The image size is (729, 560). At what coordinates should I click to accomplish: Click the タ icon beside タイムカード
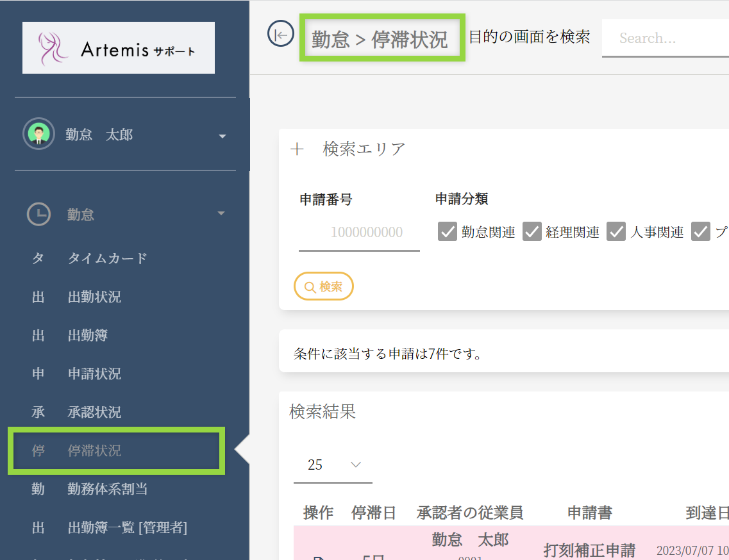38,259
